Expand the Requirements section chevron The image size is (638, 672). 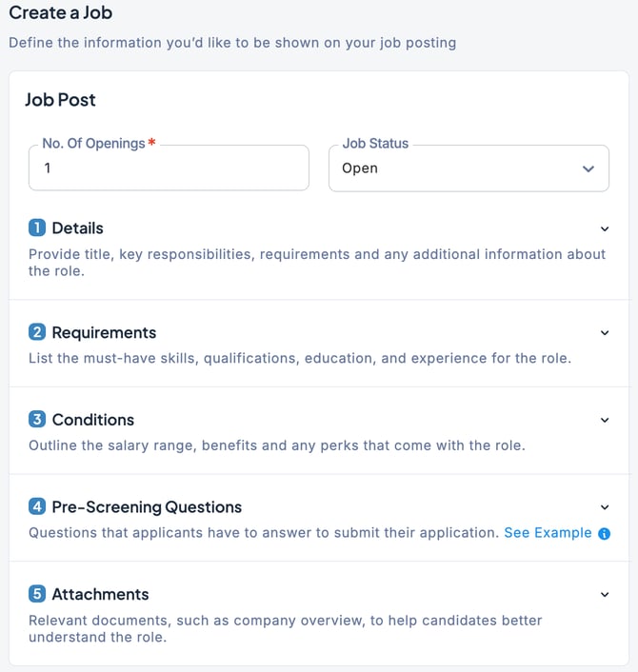605,333
